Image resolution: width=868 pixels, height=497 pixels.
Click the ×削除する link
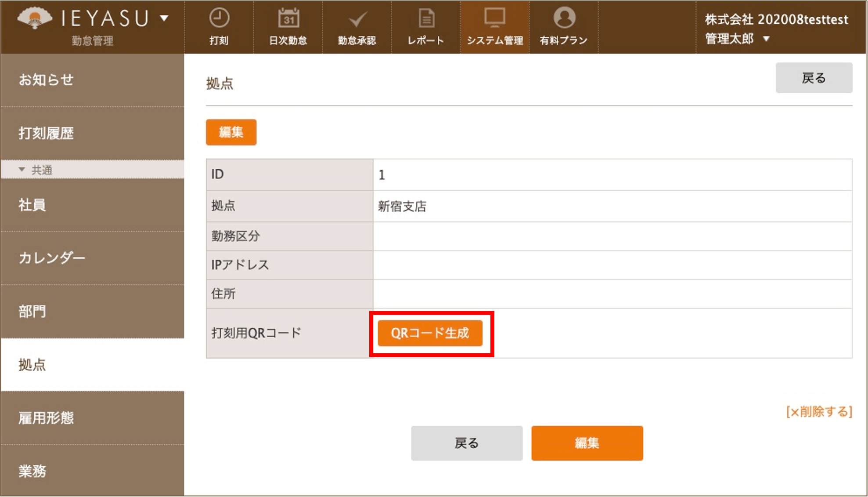tap(819, 412)
